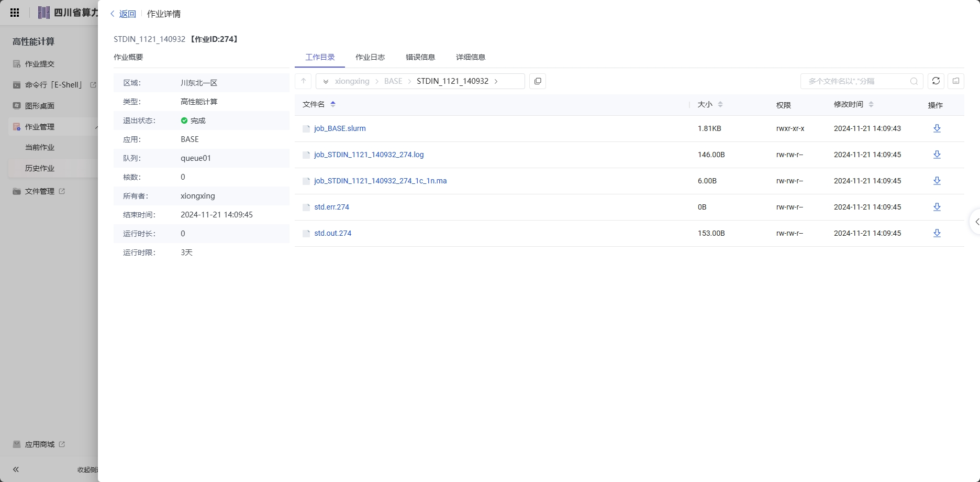980x482 pixels.
Task: Select 历史作业 in the sidebar
Action: coord(40,168)
